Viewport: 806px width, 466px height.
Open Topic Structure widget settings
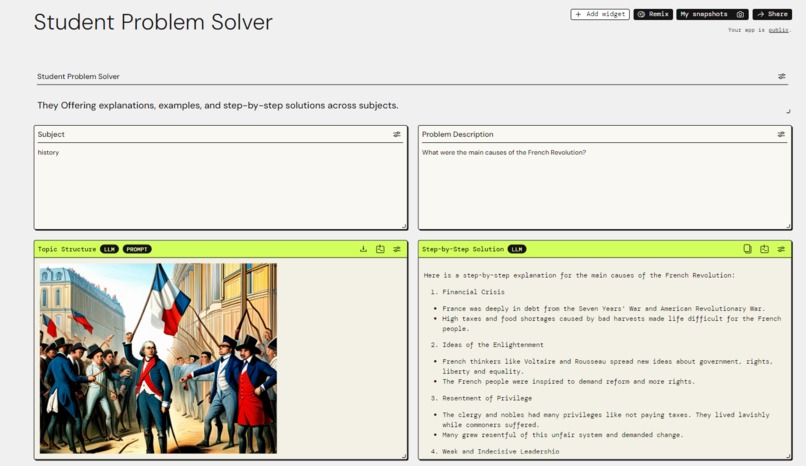pos(397,249)
